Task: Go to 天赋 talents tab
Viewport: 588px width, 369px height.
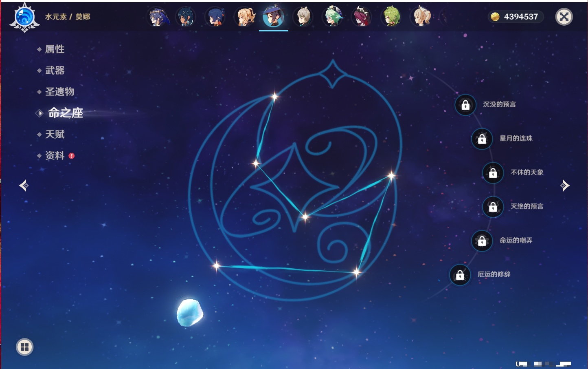Action: [55, 134]
